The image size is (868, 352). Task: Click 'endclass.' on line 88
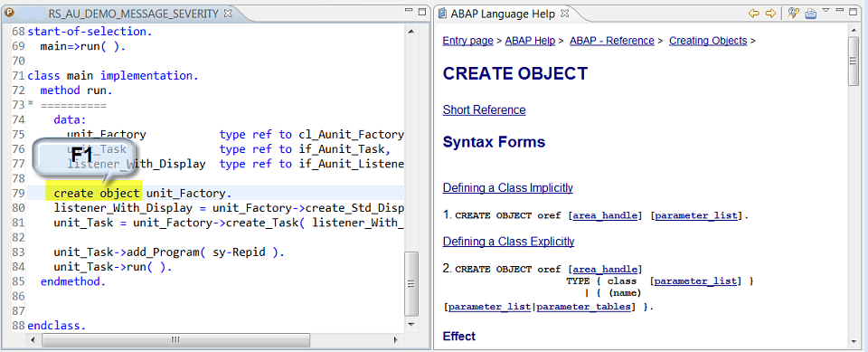(57, 326)
